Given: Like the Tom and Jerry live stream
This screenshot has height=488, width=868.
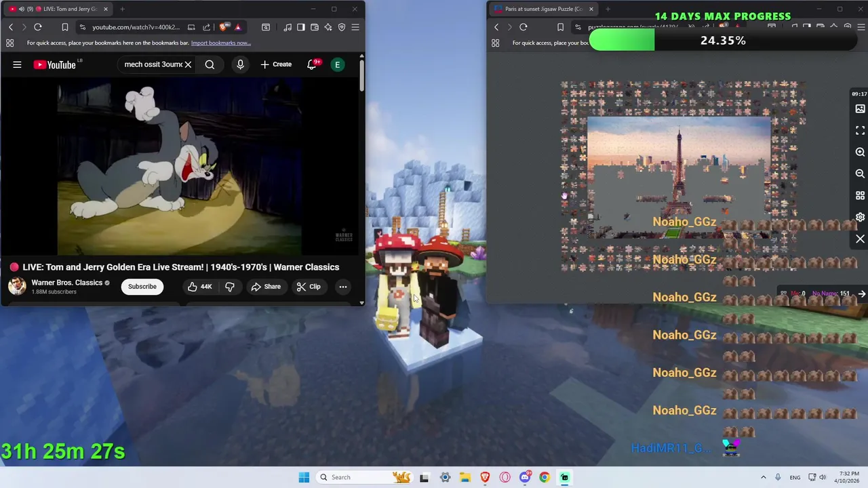Looking at the screenshot, I should coord(200,287).
